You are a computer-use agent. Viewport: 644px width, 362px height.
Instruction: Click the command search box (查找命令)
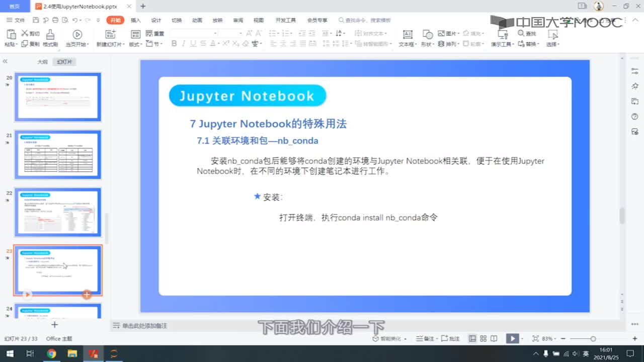coord(365,20)
